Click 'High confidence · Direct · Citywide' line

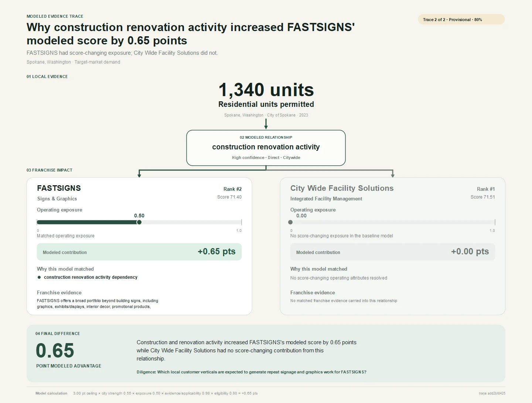point(266,158)
